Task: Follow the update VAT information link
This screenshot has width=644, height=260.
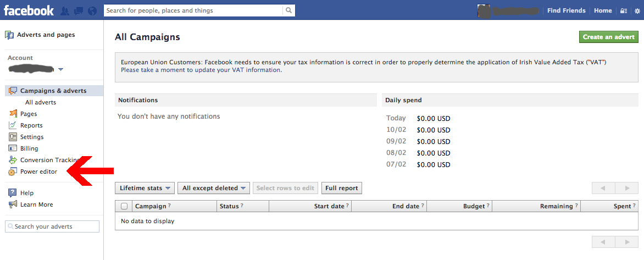Action: (x=201, y=70)
